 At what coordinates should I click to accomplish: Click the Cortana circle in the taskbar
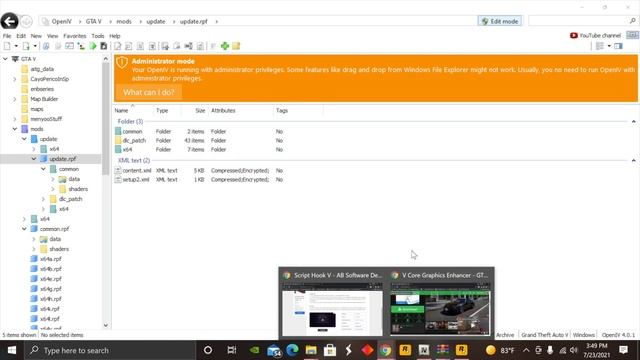click(x=208, y=350)
